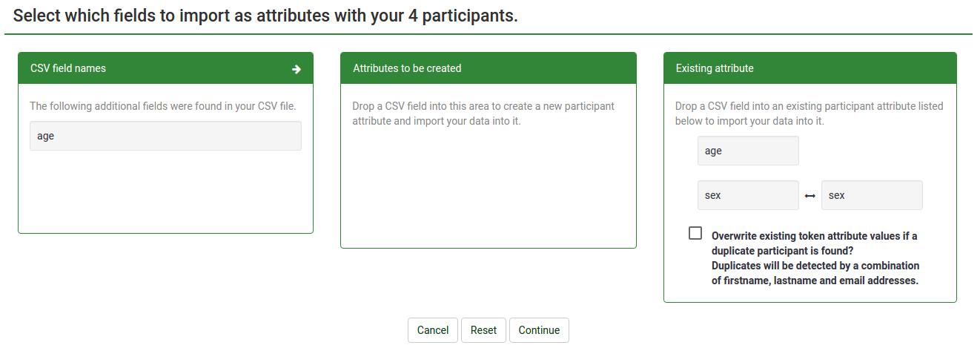Click the 'Duplicates will be detected' note text
The image size is (980, 351).
click(815, 273)
